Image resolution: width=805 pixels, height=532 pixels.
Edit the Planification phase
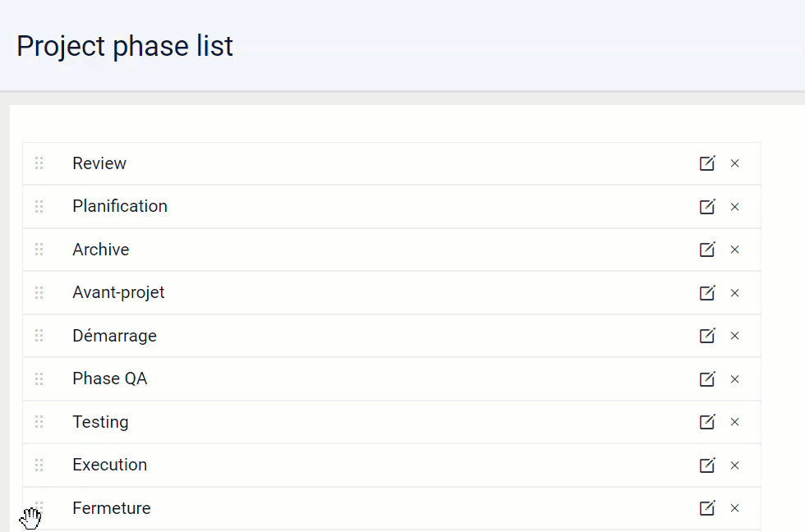707,206
